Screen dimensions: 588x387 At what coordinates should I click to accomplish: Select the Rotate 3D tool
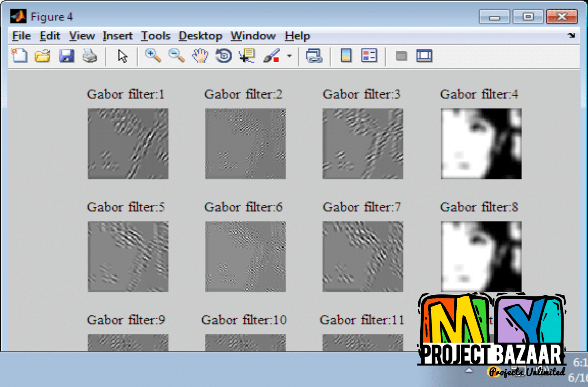[x=223, y=56]
